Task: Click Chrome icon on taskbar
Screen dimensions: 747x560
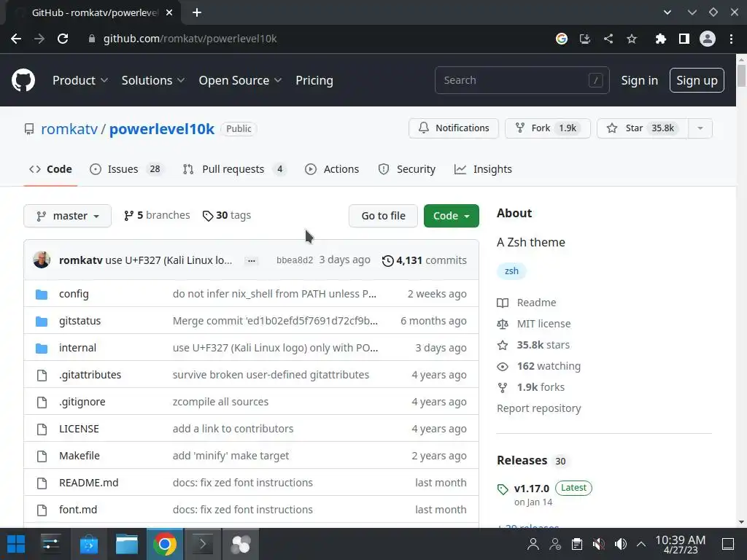Action: point(165,544)
